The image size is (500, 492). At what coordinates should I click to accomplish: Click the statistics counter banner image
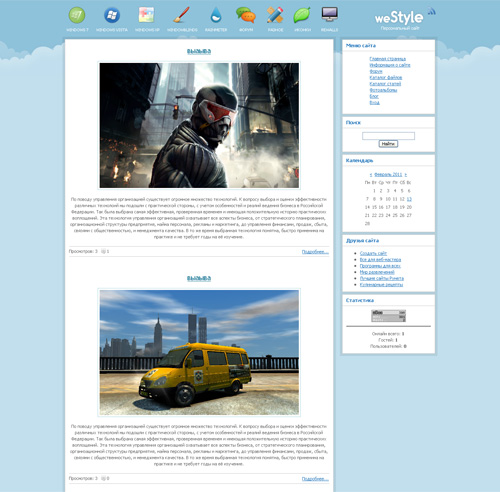[389, 316]
